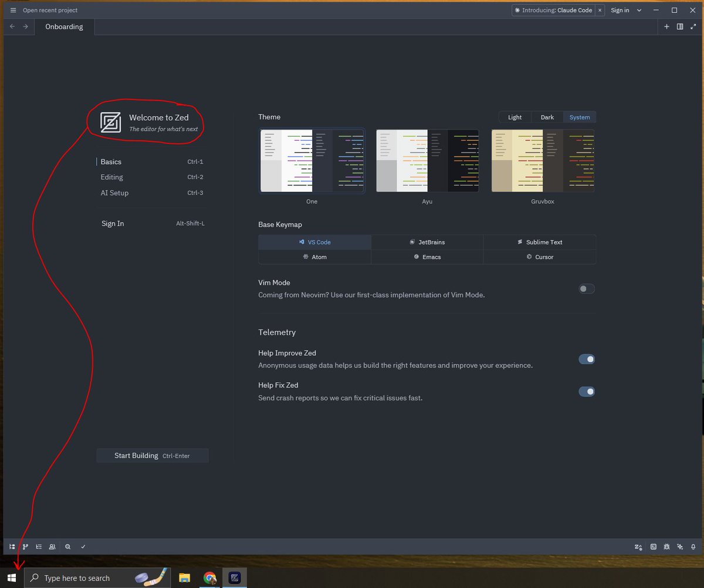Open the notifications bell icon
Image resolution: width=704 pixels, height=588 pixels.
(x=693, y=547)
